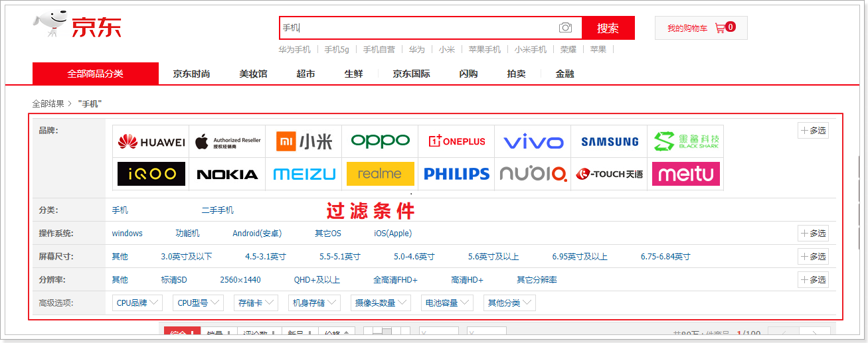Click the 苹果手机 suggested search

pos(485,49)
